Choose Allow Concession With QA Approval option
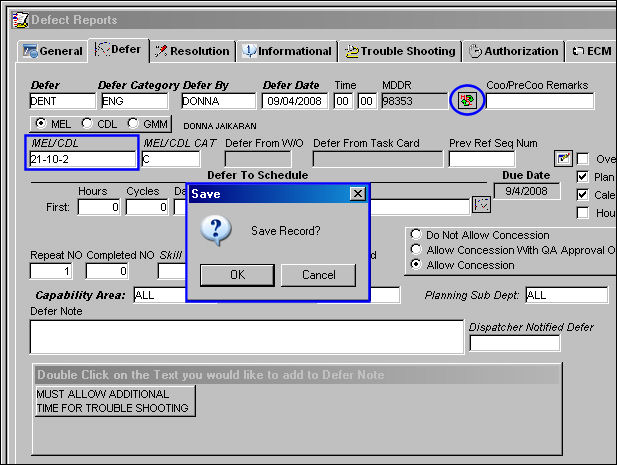The height and width of the screenshot is (465, 617). point(416,249)
